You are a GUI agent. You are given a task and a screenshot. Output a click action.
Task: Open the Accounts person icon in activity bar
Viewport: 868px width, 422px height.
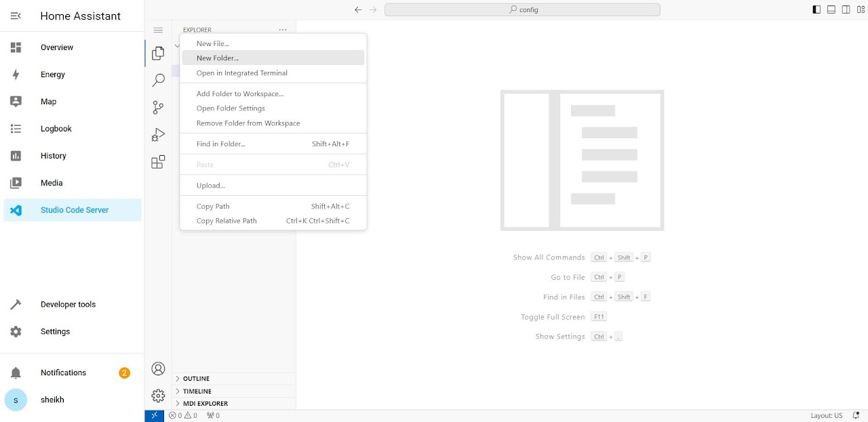pos(158,368)
